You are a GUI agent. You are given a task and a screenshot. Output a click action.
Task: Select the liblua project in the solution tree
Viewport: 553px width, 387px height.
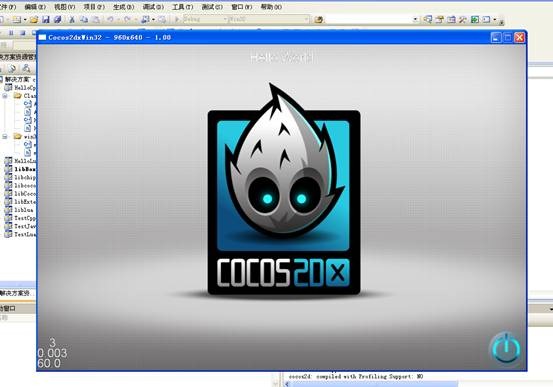click(x=20, y=210)
